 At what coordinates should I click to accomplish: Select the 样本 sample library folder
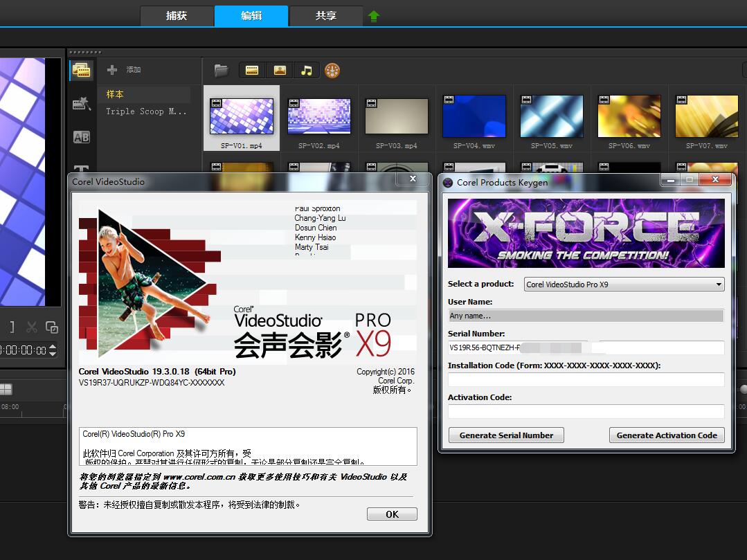[115, 94]
